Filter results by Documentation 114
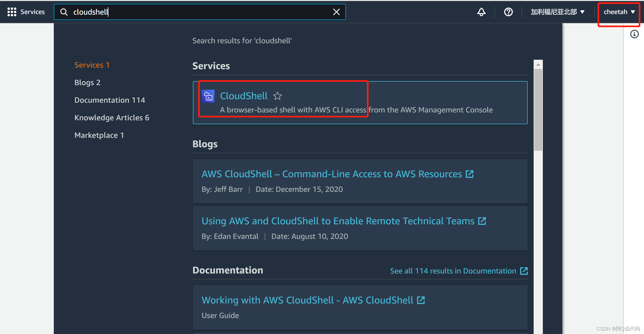 (110, 100)
